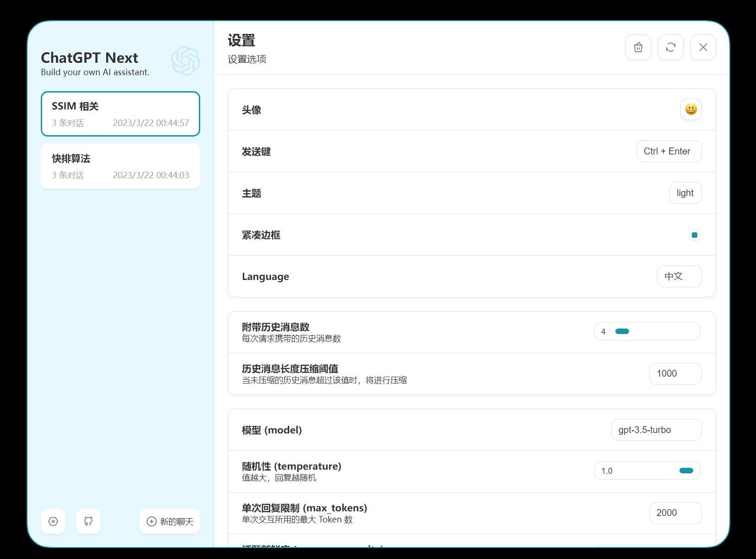The width and height of the screenshot is (756, 559).
Task: Click the 设置 page heading
Action: click(x=241, y=40)
